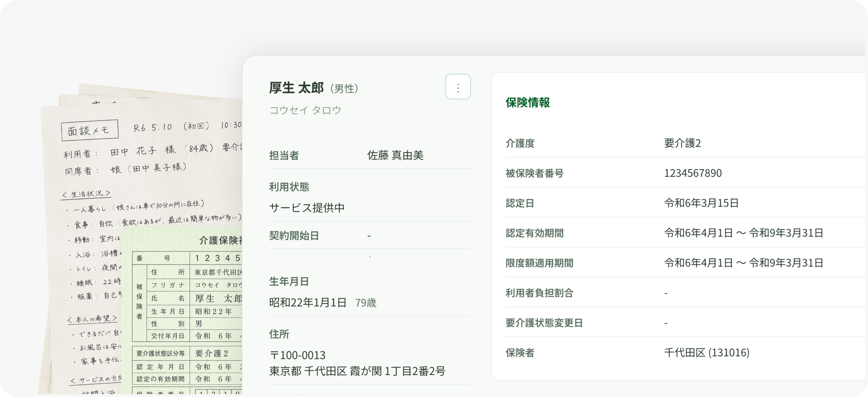The height and width of the screenshot is (397, 868).
Task: Click the 契約開始日 label
Action: [294, 236]
